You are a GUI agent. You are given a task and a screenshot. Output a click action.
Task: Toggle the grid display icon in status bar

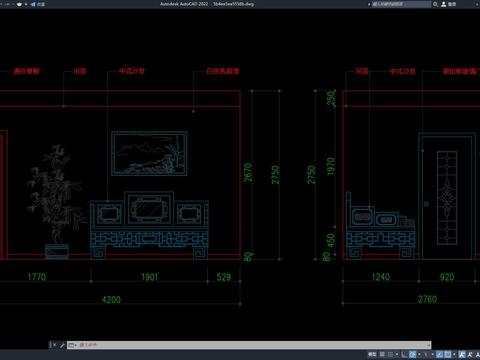click(x=382, y=354)
